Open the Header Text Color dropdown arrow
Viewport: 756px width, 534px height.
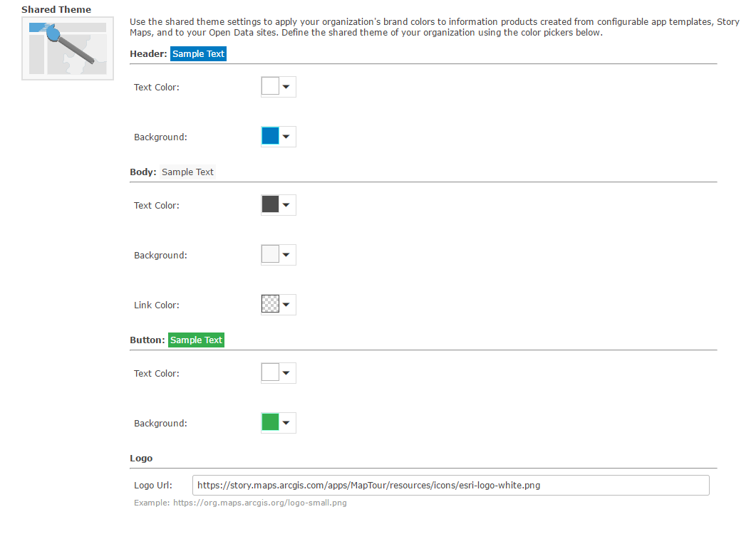286,87
